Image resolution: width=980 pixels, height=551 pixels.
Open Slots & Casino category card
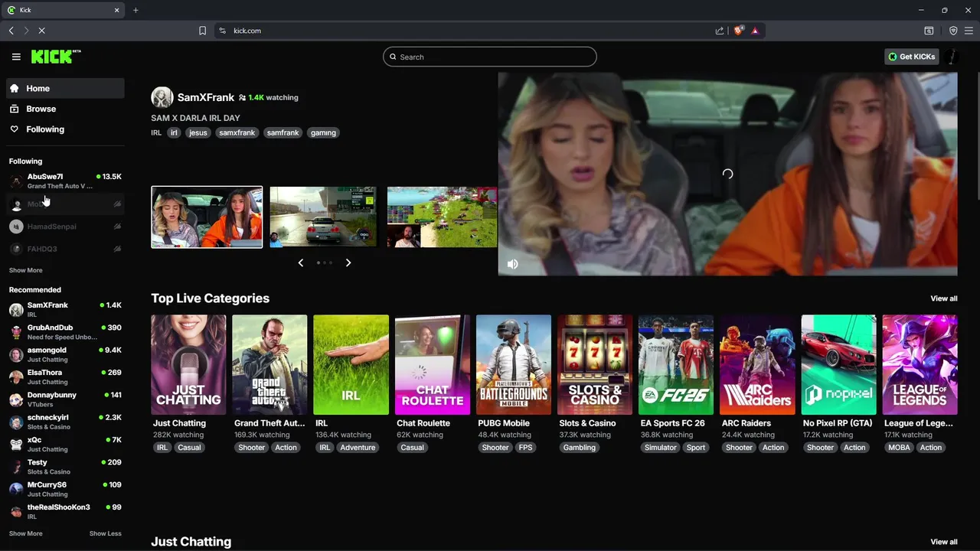pyautogui.click(x=595, y=365)
